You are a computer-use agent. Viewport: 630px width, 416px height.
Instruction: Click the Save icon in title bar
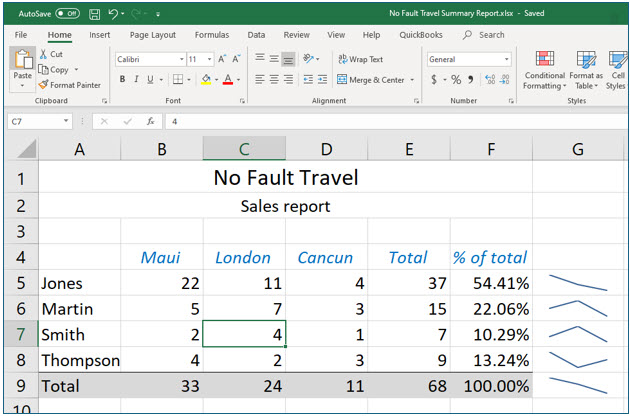94,14
